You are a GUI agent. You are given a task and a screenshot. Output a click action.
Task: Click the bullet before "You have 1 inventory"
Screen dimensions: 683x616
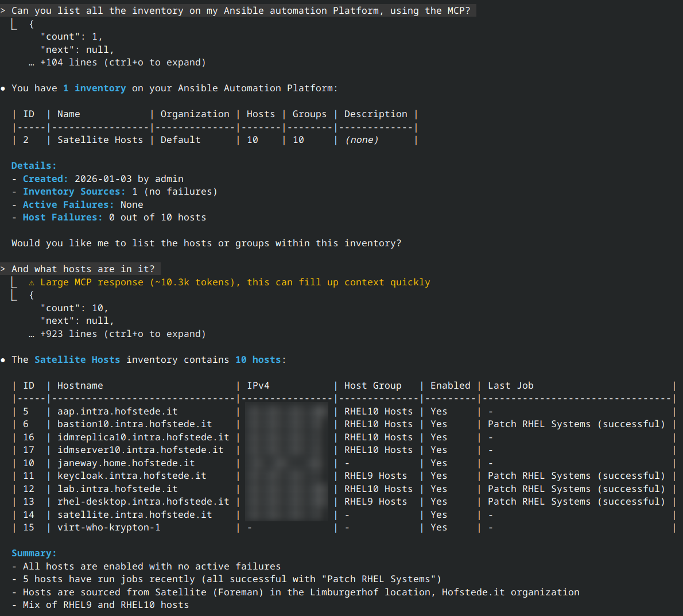(x=3, y=88)
